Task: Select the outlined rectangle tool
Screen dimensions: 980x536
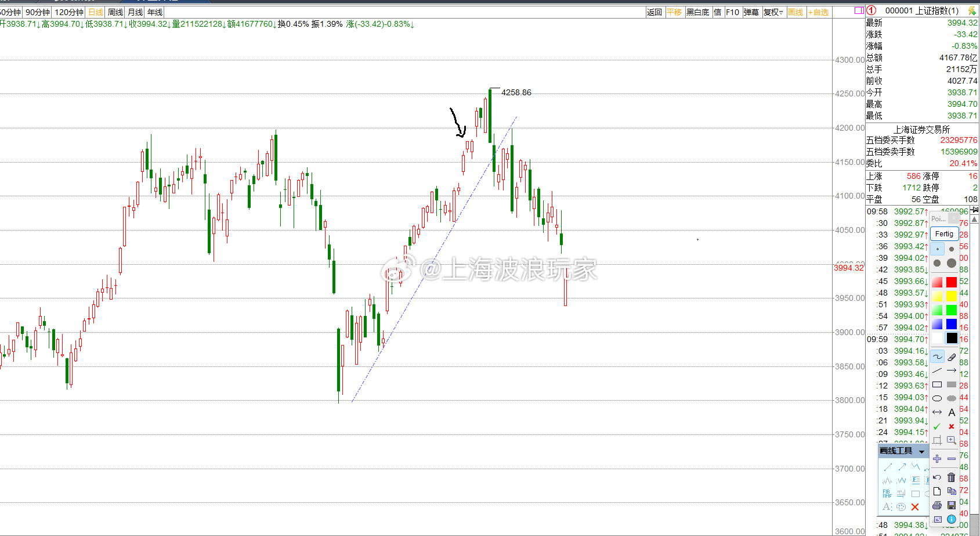Action: [937, 384]
